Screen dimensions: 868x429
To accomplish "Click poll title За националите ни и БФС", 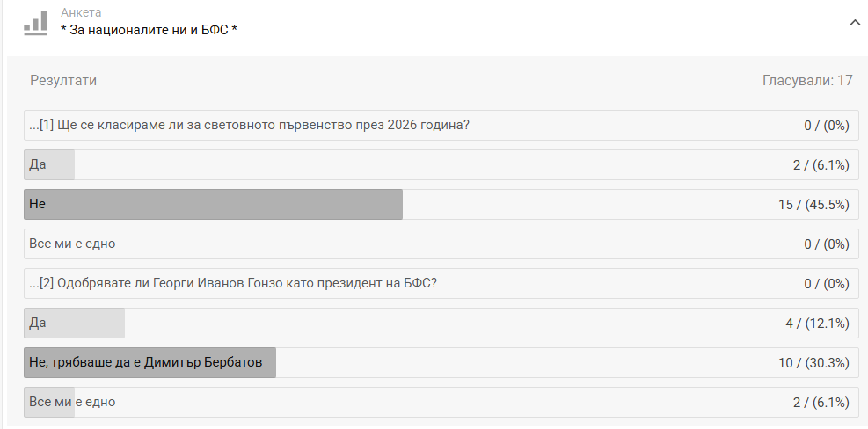I will click(149, 29).
